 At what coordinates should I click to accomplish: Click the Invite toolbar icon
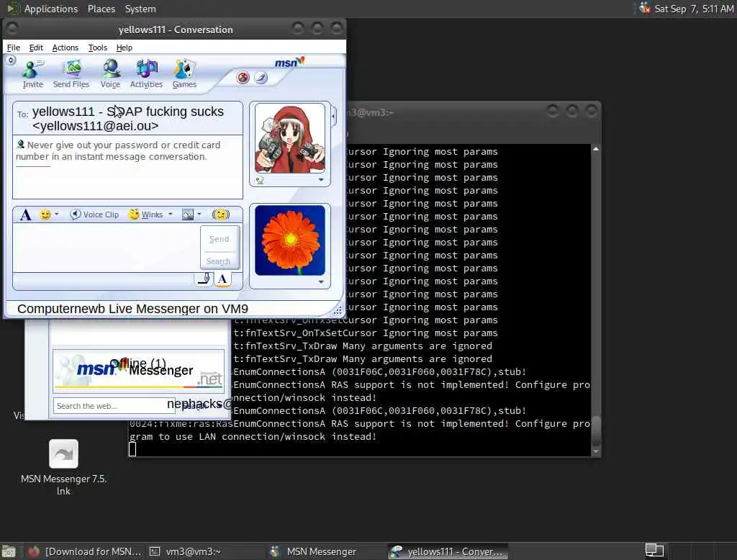[32, 74]
